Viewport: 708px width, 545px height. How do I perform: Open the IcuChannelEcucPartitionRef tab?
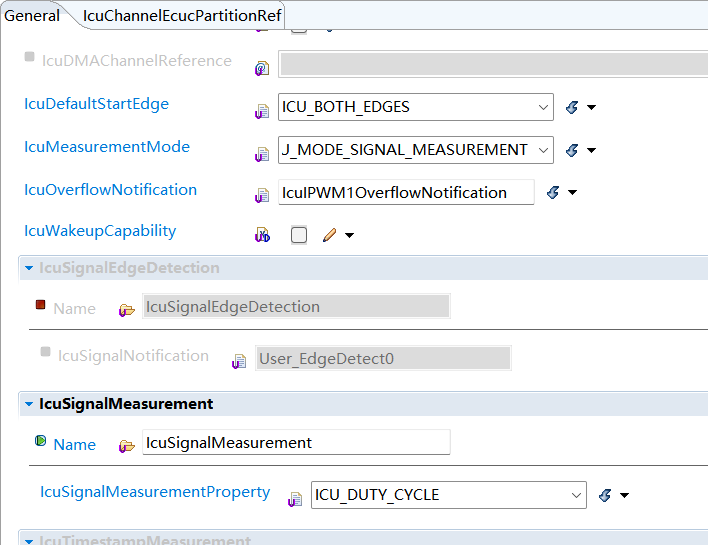tap(182, 15)
